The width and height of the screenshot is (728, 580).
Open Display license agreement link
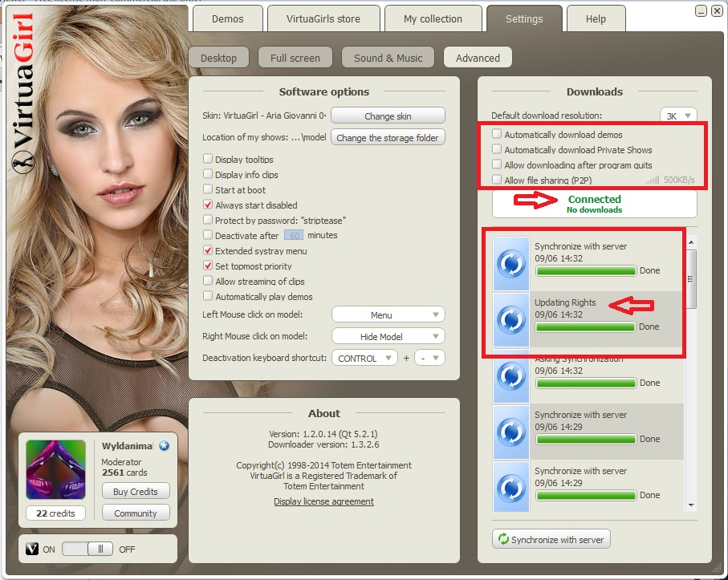click(x=323, y=501)
